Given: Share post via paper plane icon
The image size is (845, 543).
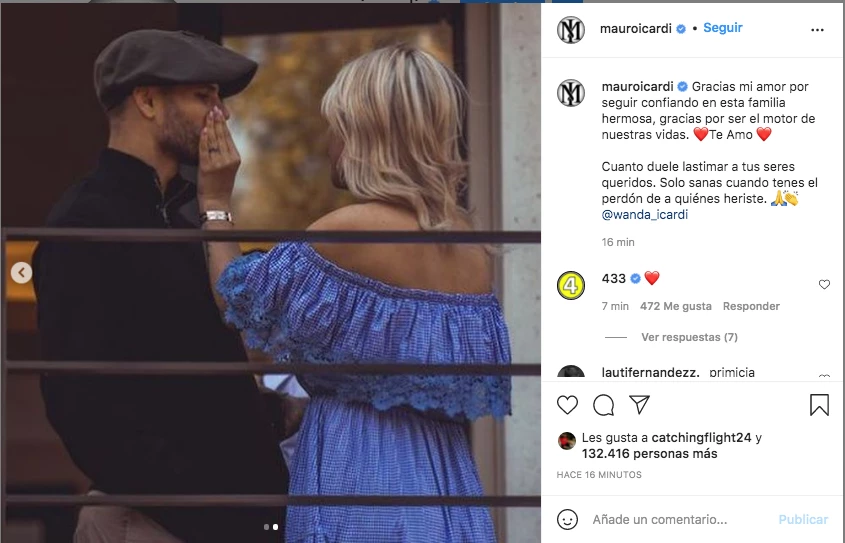Looking at the screenshot, I should 639,405.
